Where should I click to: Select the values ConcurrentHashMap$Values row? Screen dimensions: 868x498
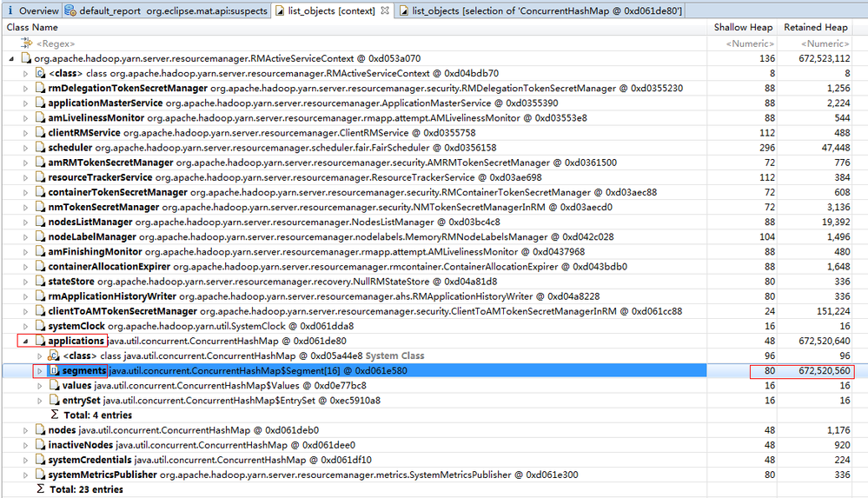[x=215, y=386]
